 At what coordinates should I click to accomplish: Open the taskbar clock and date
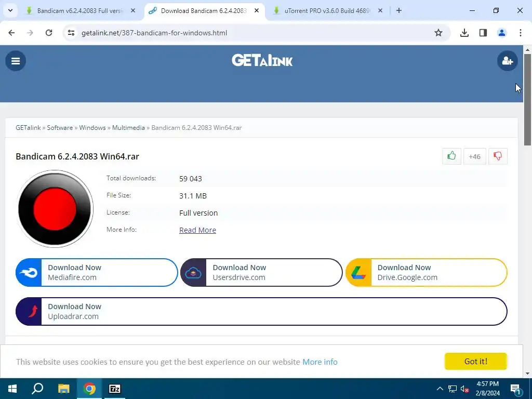tap(487, 389)
